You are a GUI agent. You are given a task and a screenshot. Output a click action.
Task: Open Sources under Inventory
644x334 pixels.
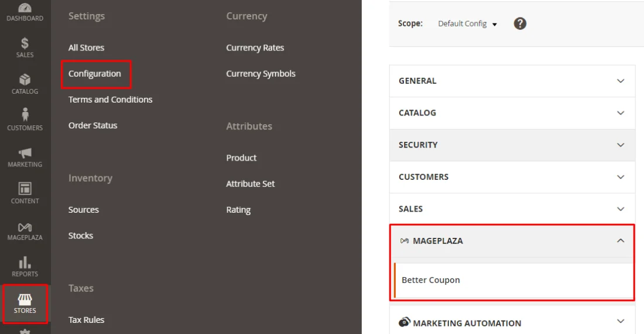(83, 210)
